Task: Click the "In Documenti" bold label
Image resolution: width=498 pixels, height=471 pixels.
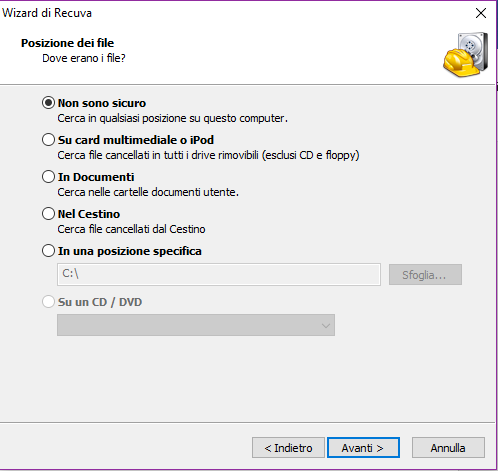Action: tap(96, 177)
